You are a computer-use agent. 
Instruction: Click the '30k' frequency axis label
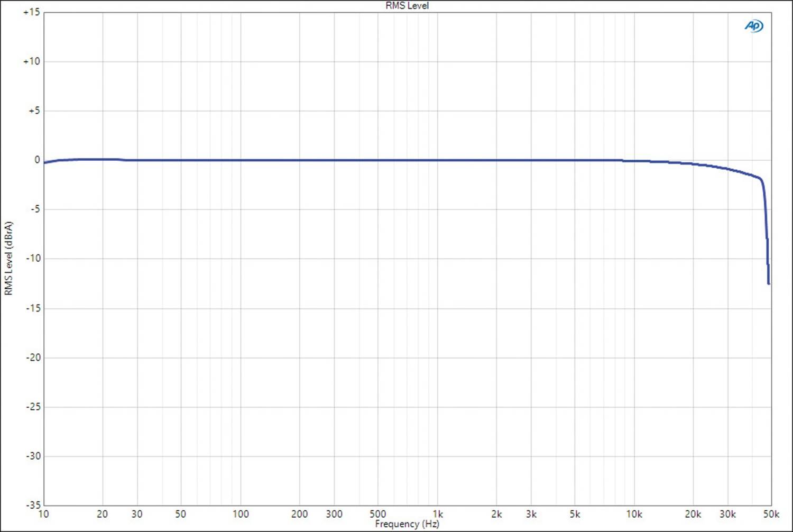(x=728, y=514)
